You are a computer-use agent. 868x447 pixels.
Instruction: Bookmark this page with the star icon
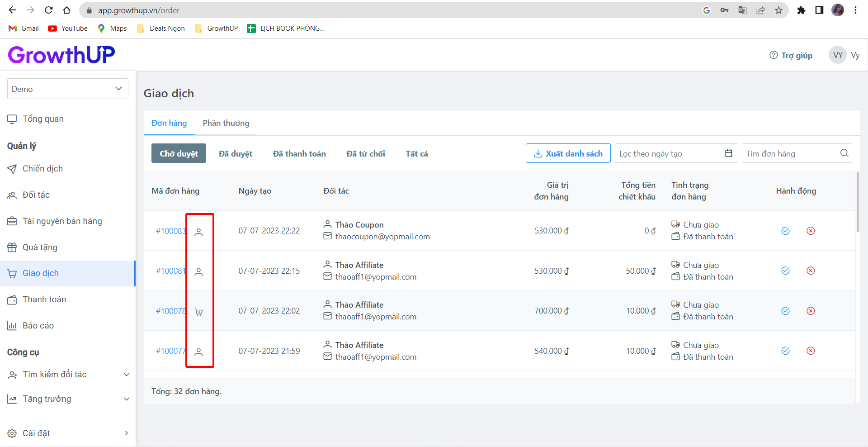(778, 10)
